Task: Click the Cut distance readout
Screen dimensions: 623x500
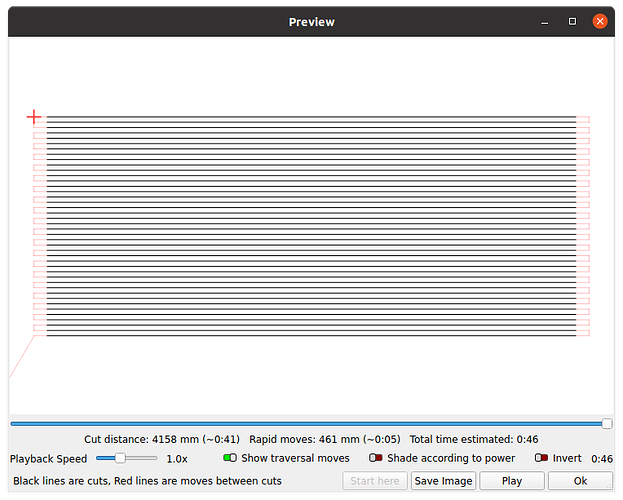Action: pyautogui.click(x=161, y=439)
